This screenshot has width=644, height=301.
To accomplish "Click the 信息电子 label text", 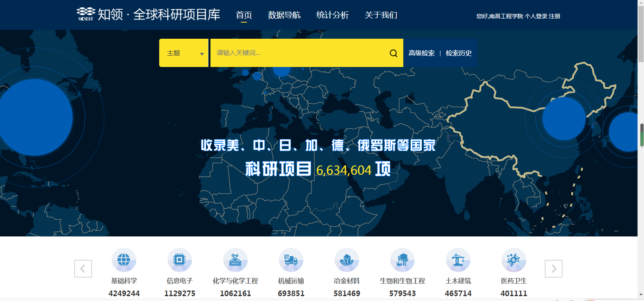I will [x=180, y=281].
